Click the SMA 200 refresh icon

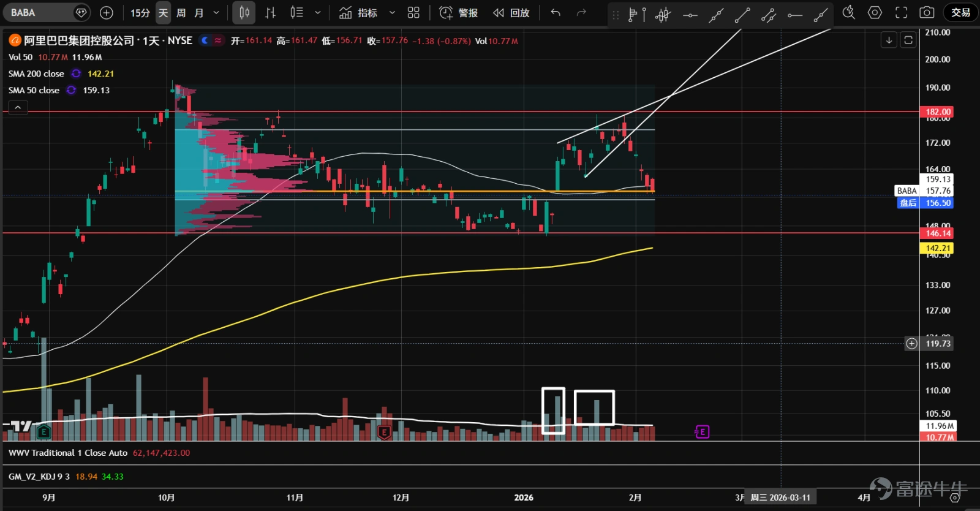pos(76,74)
